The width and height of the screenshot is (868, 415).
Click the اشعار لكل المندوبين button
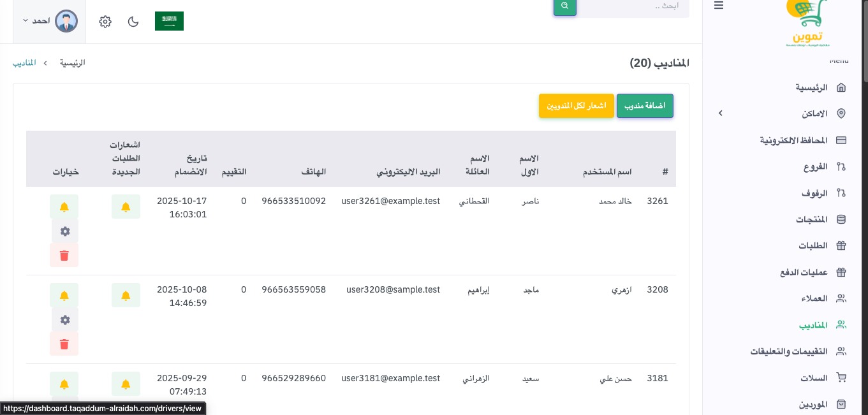pos(577,106)
